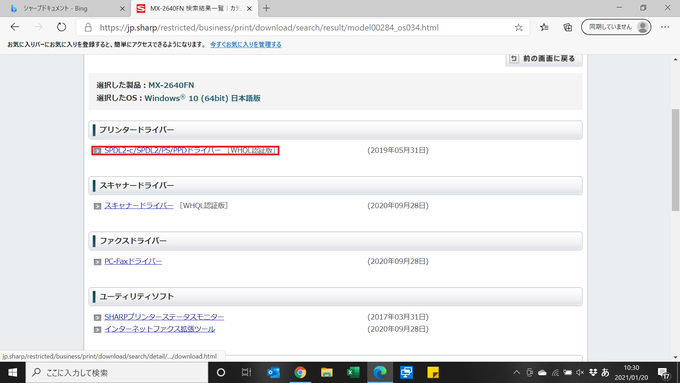Open the volume tray icon
The width and height of the screenshot is (680, 383).
[x=580, y=373]
